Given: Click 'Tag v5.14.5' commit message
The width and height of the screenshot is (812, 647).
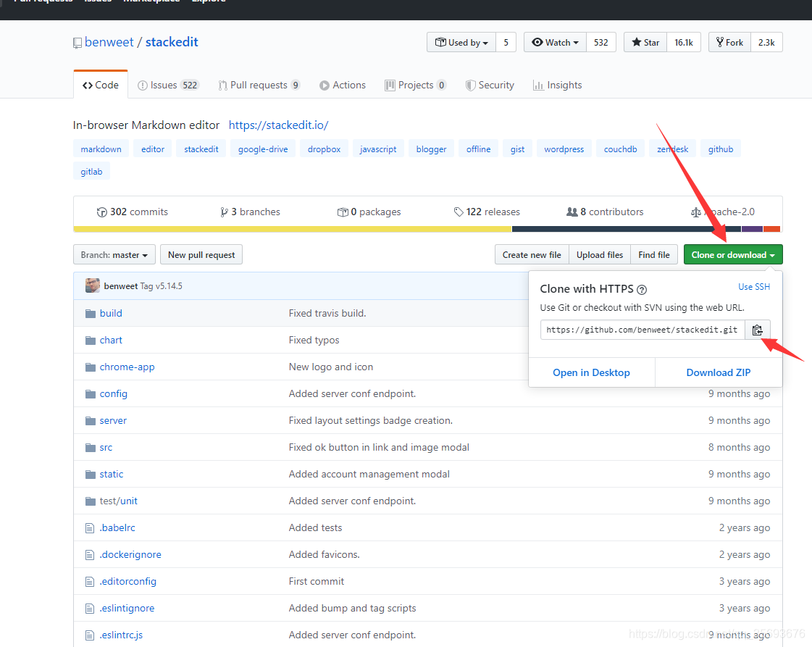Looking at the screenshot, I should tap(161, 286).
